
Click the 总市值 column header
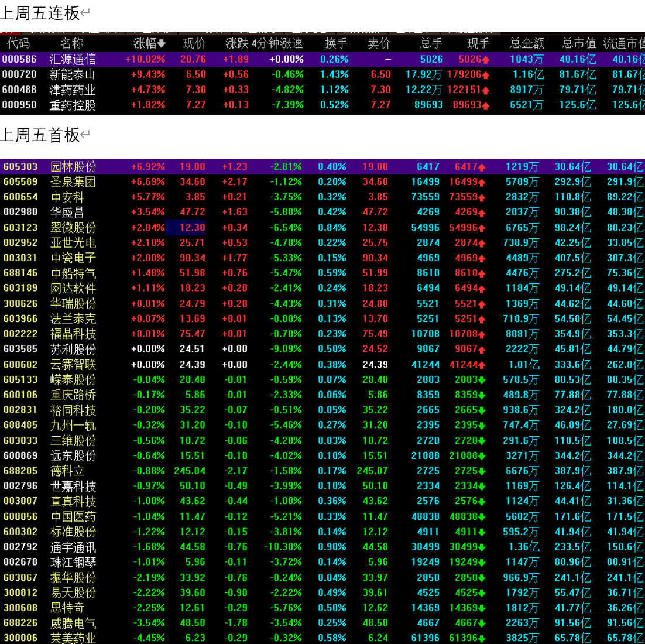[x=578, y=43]
